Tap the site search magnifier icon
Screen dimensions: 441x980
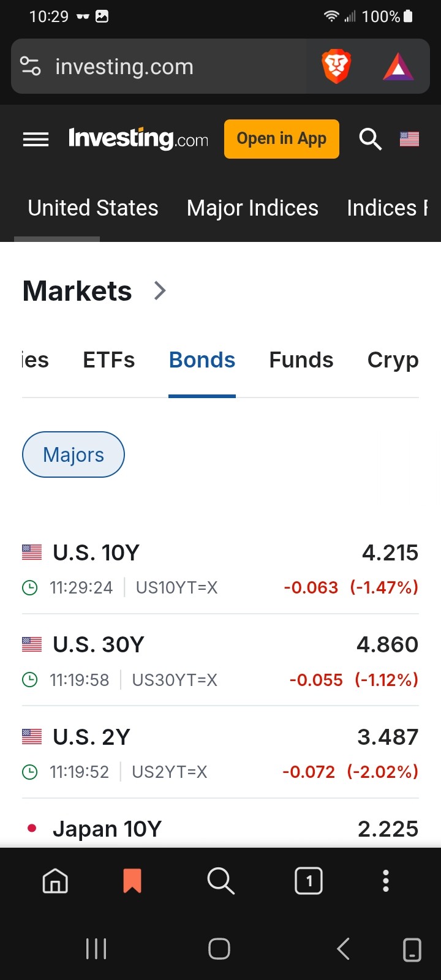pos(370,140)
